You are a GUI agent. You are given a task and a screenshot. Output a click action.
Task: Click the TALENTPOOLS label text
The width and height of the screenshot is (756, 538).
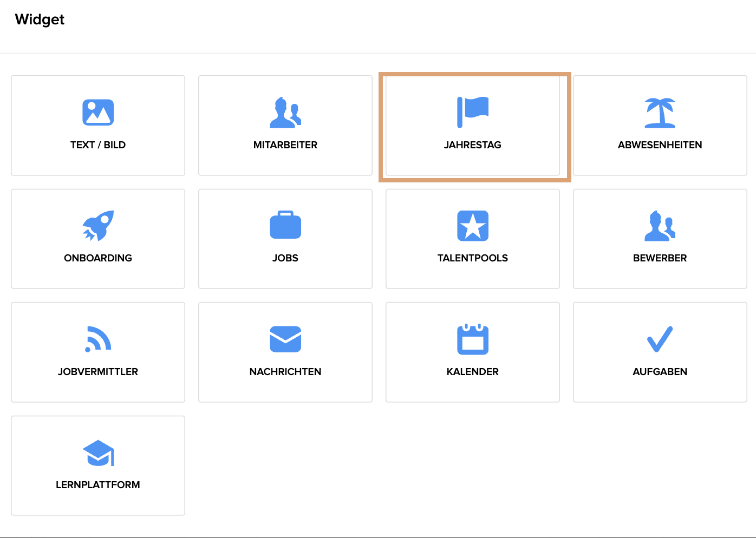[x=473, y=258]
